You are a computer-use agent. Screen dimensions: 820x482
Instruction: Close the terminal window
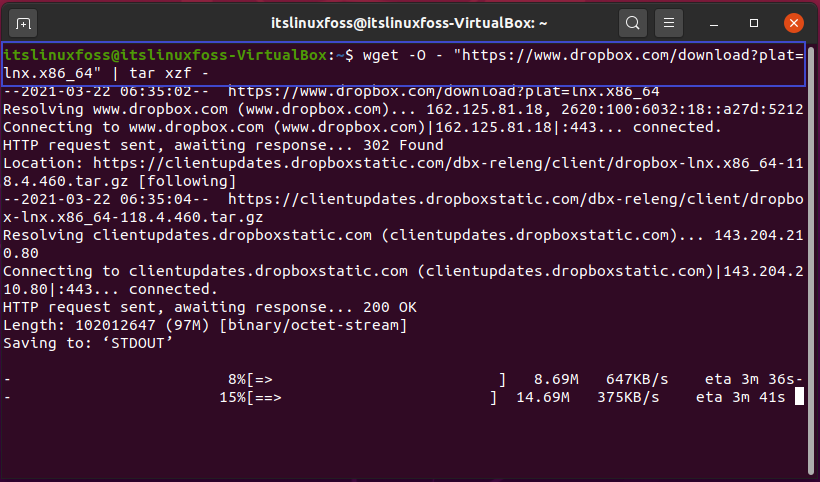click(793, 24)
